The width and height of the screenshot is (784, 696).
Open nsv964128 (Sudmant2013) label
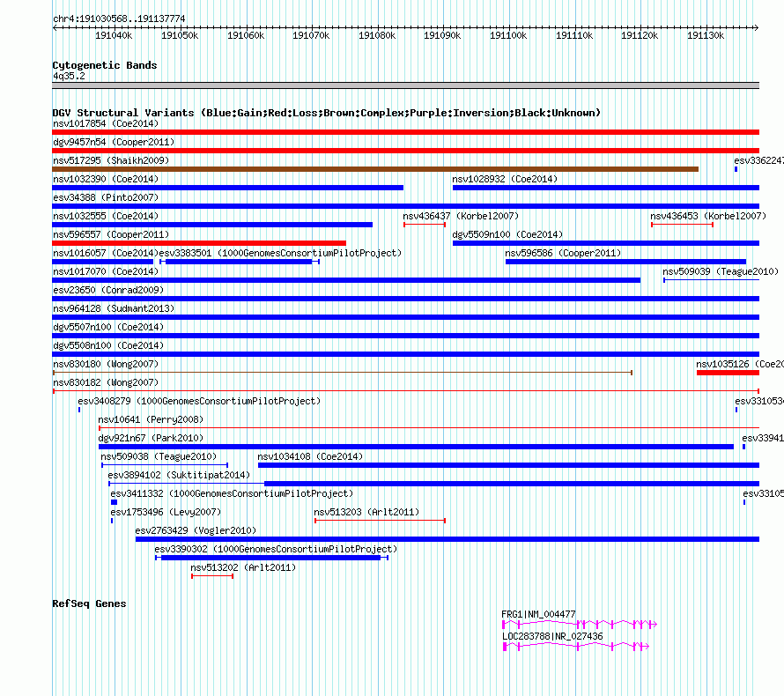click(x=114, y=308)
